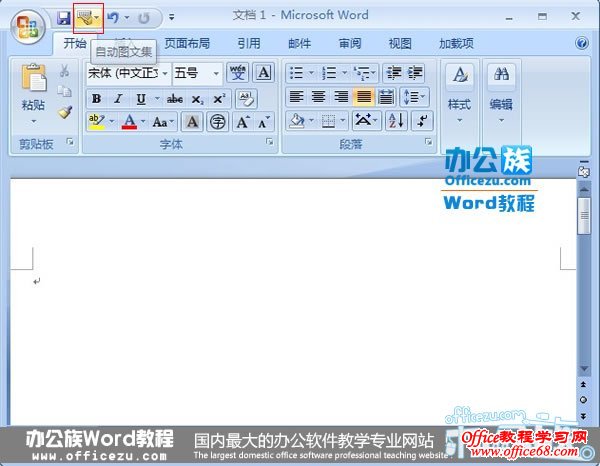Cut the selected text
The width and height of the screenshot is (600, 466).
64,71
